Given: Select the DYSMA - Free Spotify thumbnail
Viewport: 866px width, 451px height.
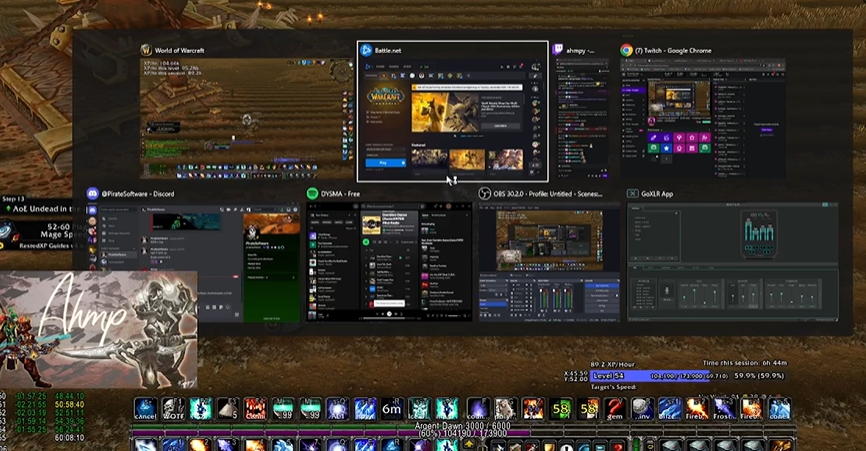Looking at the screenshot, I should (x=389, y=262).
